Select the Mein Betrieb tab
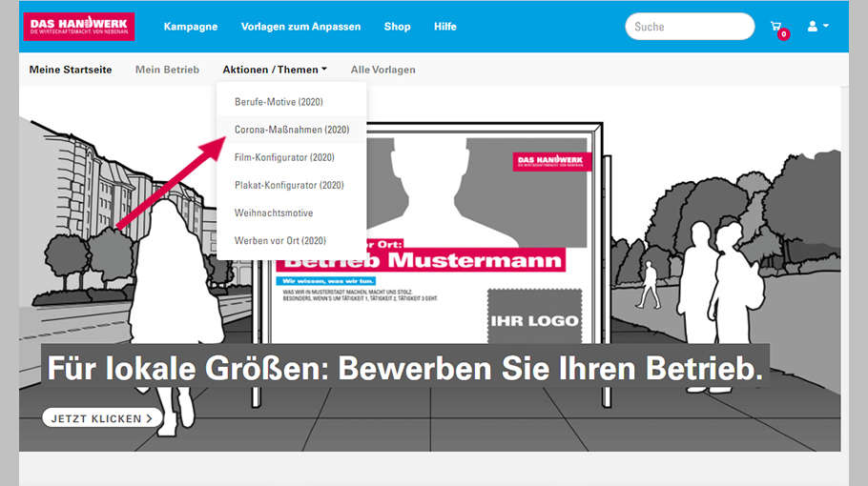This screenshot has width=868, height=486. 167,70
